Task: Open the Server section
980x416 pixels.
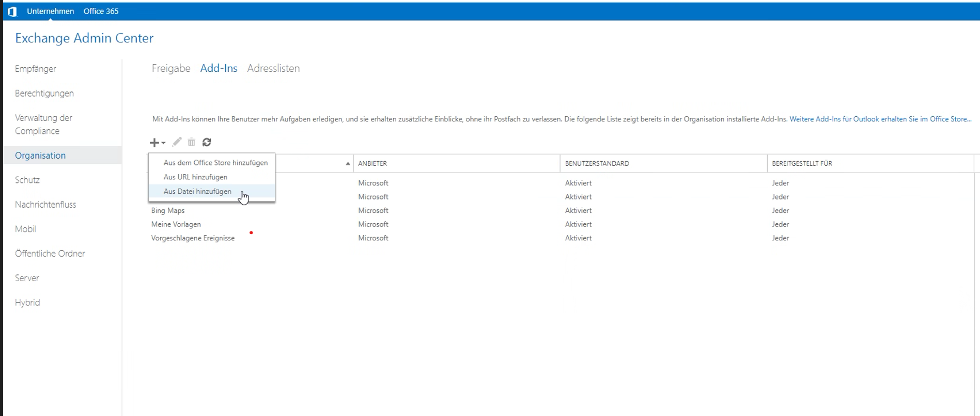Action: pos(27,279)
